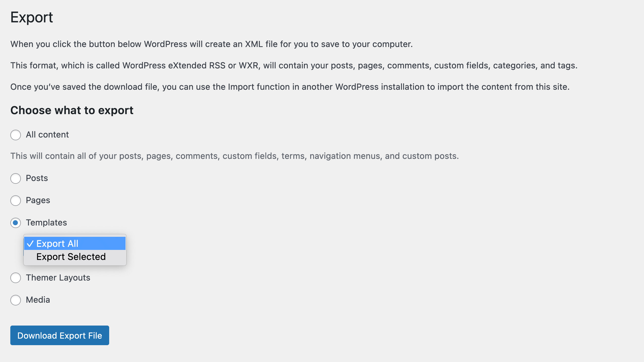This screenshot has width=644, height=362.
Task: Click the Templates selected radio indicator
Action: click(x=15, y=223)
